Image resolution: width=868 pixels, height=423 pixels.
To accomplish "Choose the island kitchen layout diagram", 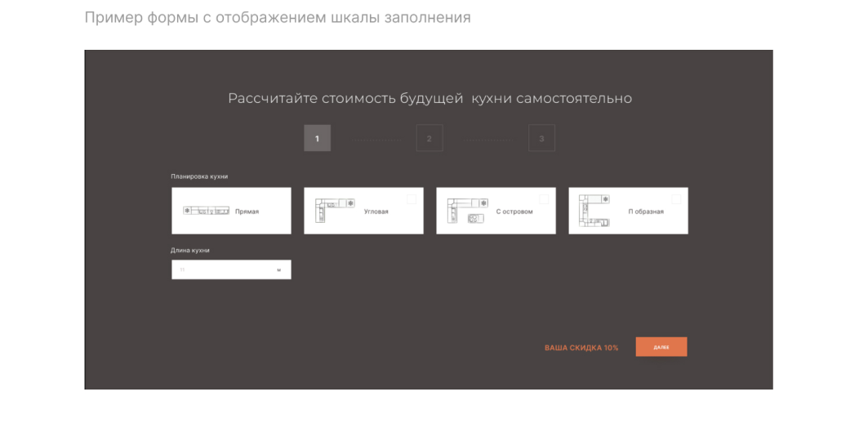I will pyautogui.click(x=467, y=211).
